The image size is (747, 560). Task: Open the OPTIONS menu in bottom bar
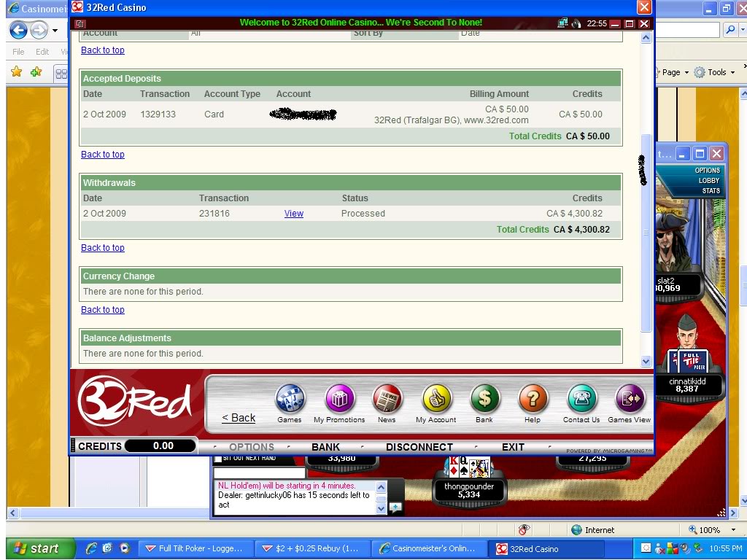point(252,447)
